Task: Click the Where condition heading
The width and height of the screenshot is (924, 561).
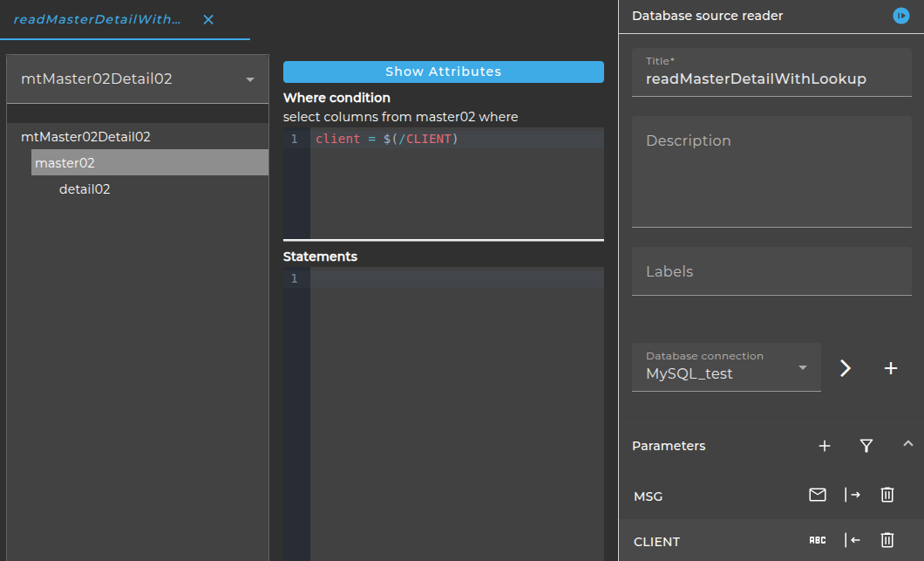Action: point(336,98)
